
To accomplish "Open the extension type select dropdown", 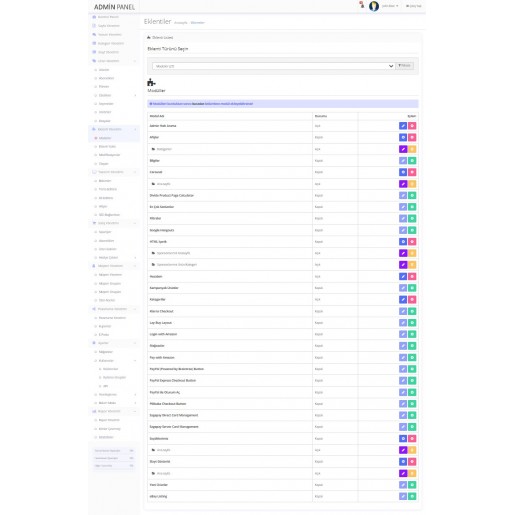I will [273, 66].
